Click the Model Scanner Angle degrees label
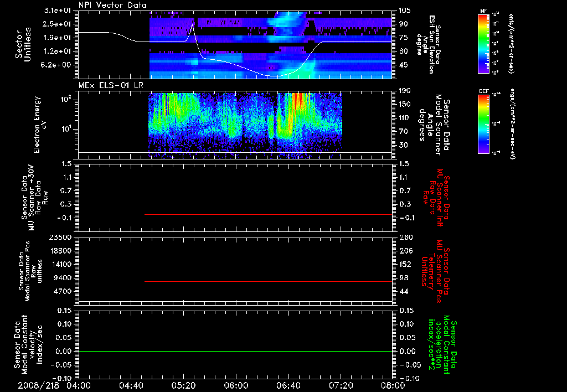 (x=434, y=125)
